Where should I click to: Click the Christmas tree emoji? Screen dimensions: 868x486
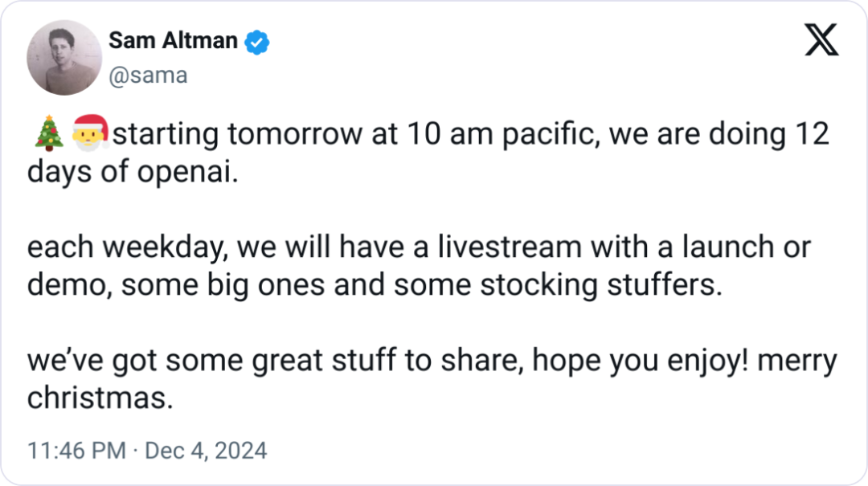[x=48, y=133]
